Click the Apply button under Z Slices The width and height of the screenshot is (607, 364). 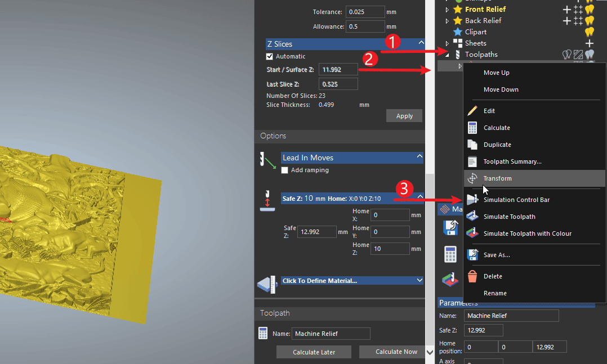click(x=404, y=116)
